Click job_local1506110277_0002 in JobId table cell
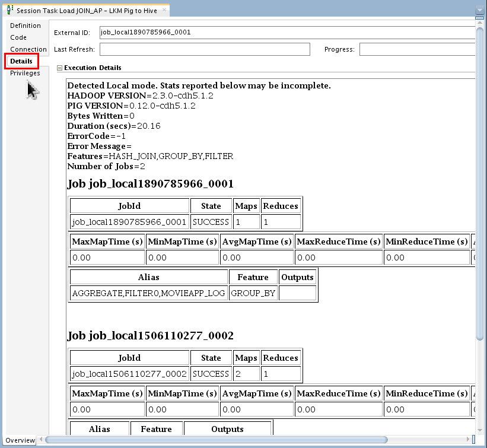This screenshot has width=487, height=448. pyautogui.click(x=129, y=374)
